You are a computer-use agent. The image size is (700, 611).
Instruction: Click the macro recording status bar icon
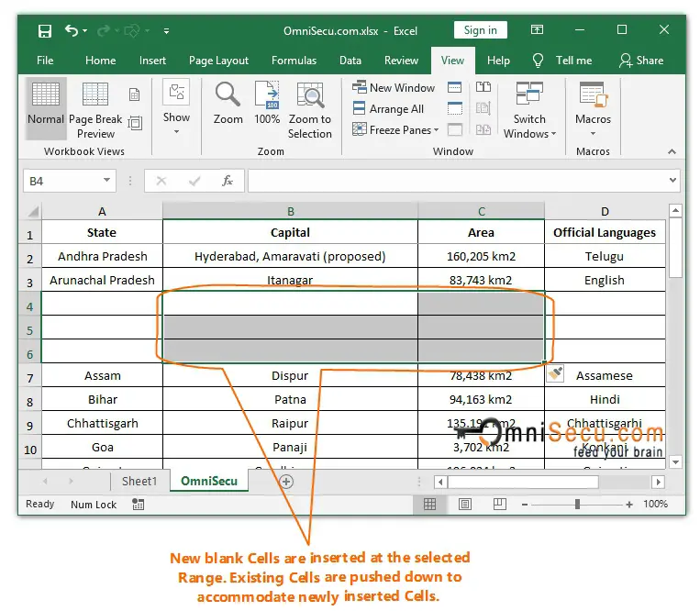tap(138, 505)
